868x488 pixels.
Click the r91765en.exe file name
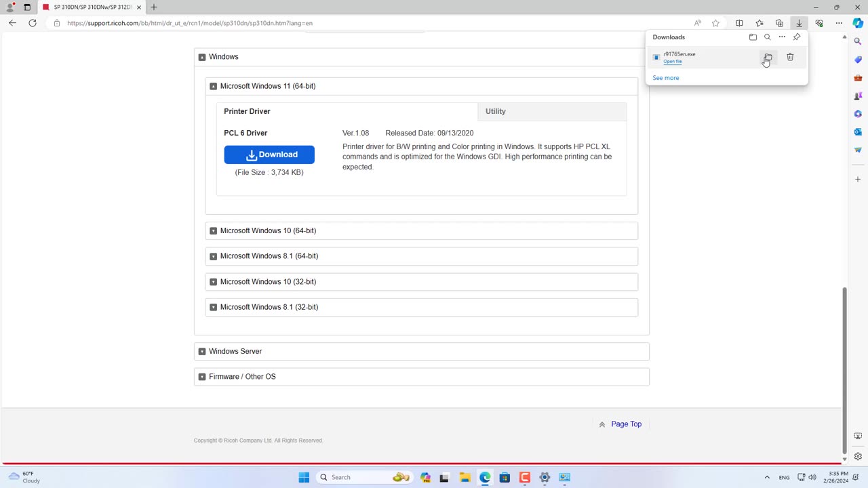pyautogui.click(x=679, y=54)
